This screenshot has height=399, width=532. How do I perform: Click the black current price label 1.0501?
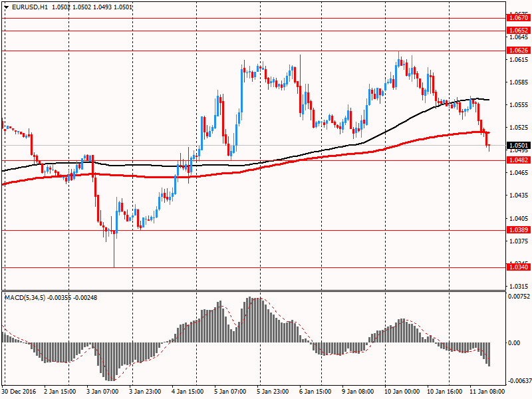coord(518,145)
